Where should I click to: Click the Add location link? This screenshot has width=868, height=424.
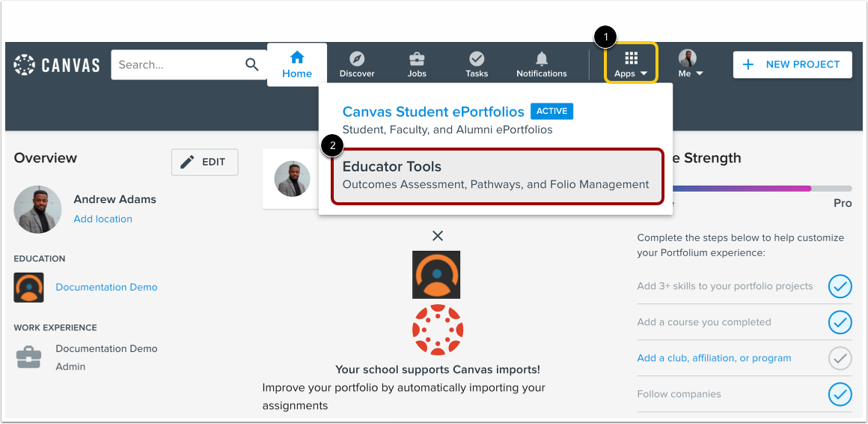point(103,219)
